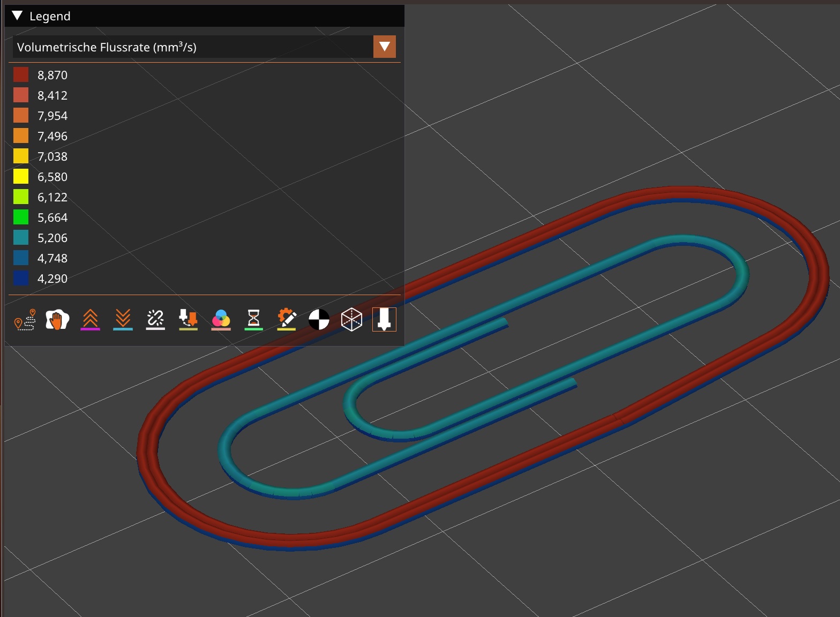Click the green 5,664 swatch
Image resolution: width=840 pixels, height=617 pixels.
tap(21, 217)
